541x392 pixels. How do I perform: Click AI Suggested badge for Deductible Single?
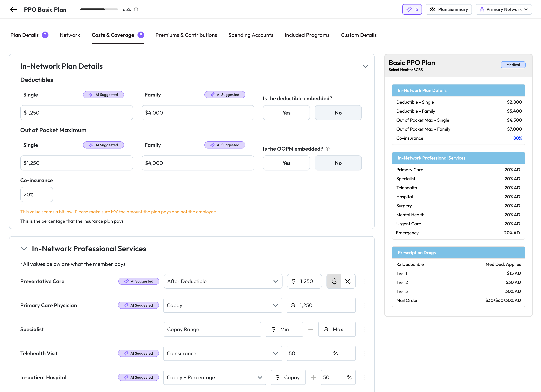tap(104, 95)
